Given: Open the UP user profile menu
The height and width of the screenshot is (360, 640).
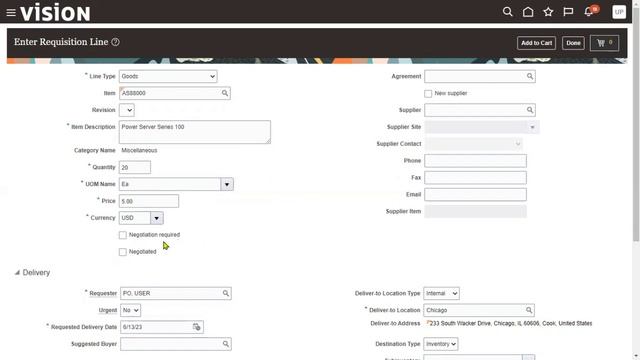Looking at the screenshot, I should [x=619, y=12].
